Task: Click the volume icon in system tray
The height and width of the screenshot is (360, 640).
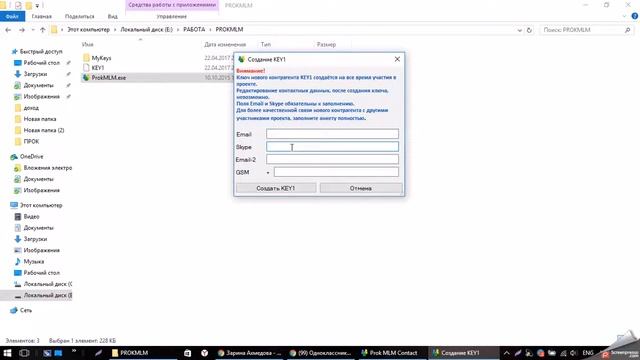Action: tap(573, 353)
